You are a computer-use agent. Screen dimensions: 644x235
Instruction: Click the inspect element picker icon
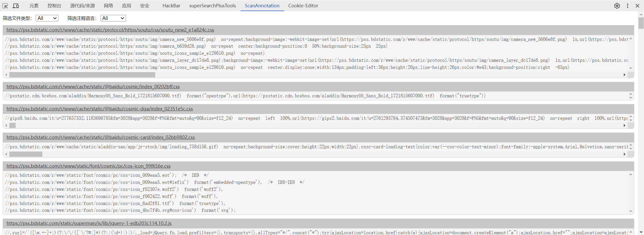pyautogui.click(x=5, y=6)
